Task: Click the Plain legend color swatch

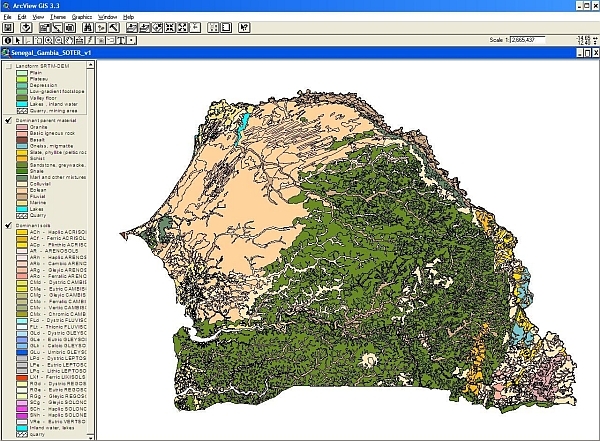Action: click(x=21, y=72)
